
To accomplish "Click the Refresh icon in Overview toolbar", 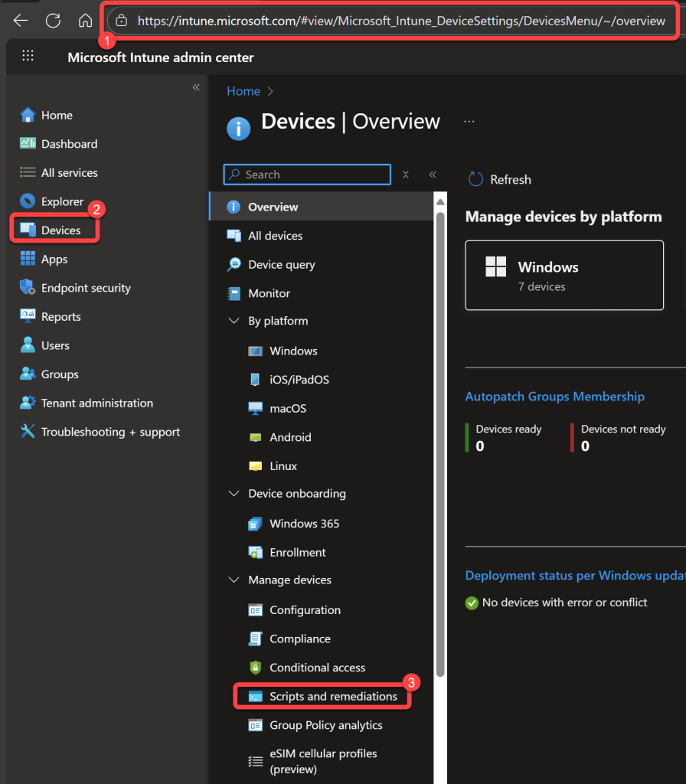I will [475, 179].
